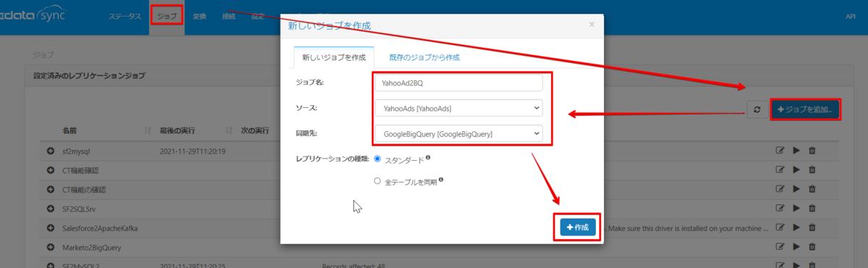Screen dimensions: 868x268
Task: Open the 変換 menu
Action: click(200, 17)
